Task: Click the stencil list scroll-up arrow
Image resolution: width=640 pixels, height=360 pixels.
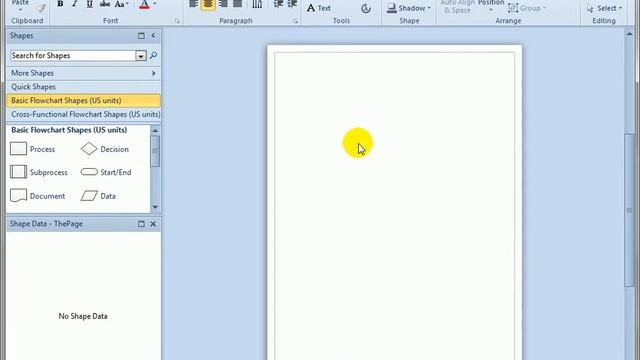Action: click(155, 131)
